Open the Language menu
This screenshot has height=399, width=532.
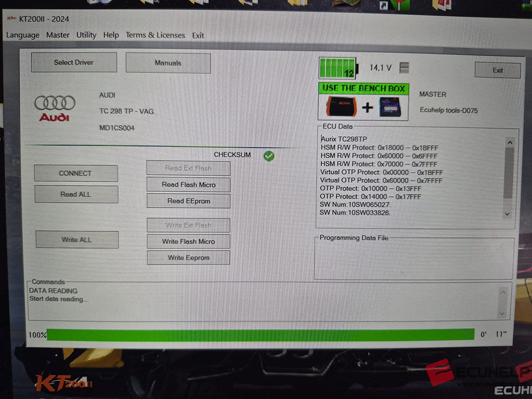click(23, 35)
